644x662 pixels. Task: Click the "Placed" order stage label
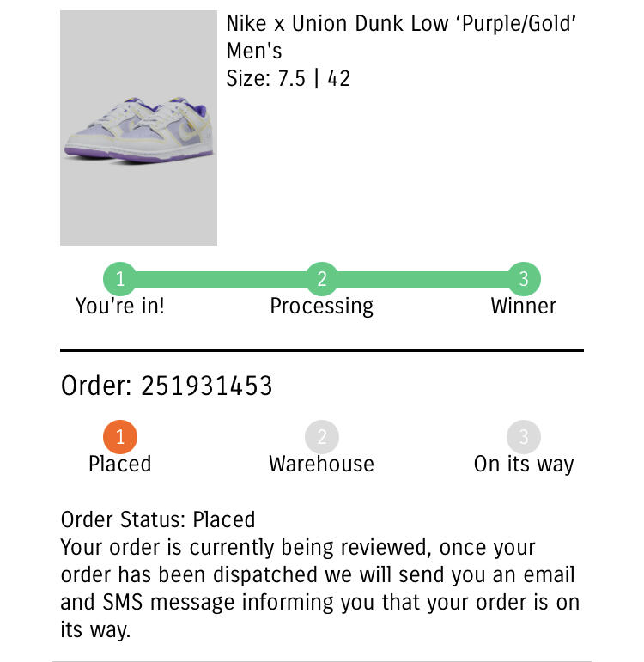pyautogui.click(x=120, y=465)
